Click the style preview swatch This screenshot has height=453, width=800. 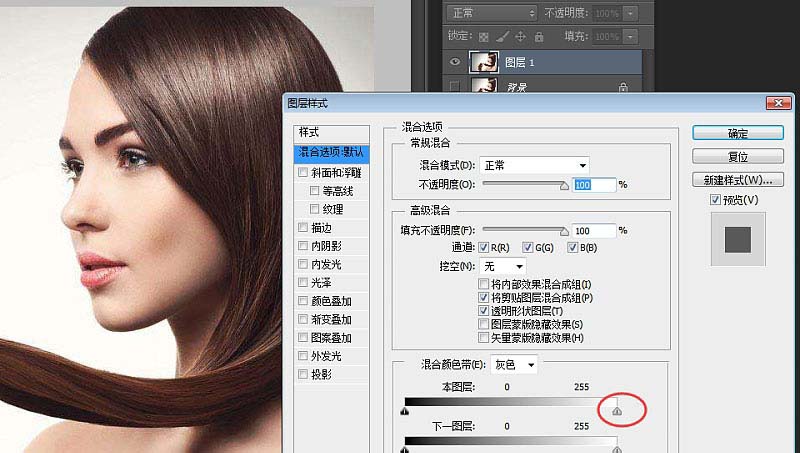click(738, 240)
